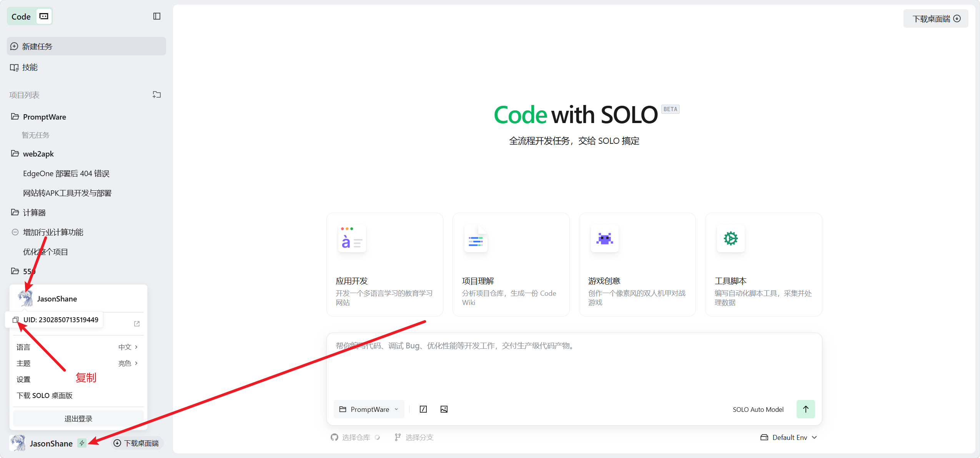The height and width of the screenshot is (458, 980).
Task: Expand the Default Env dropdown
Action: click(789, 437)
